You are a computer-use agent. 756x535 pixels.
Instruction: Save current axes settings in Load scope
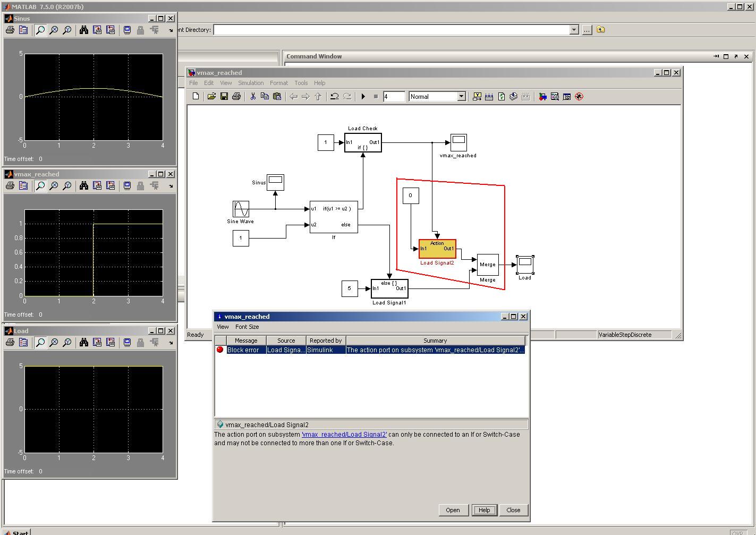point(97,343)
